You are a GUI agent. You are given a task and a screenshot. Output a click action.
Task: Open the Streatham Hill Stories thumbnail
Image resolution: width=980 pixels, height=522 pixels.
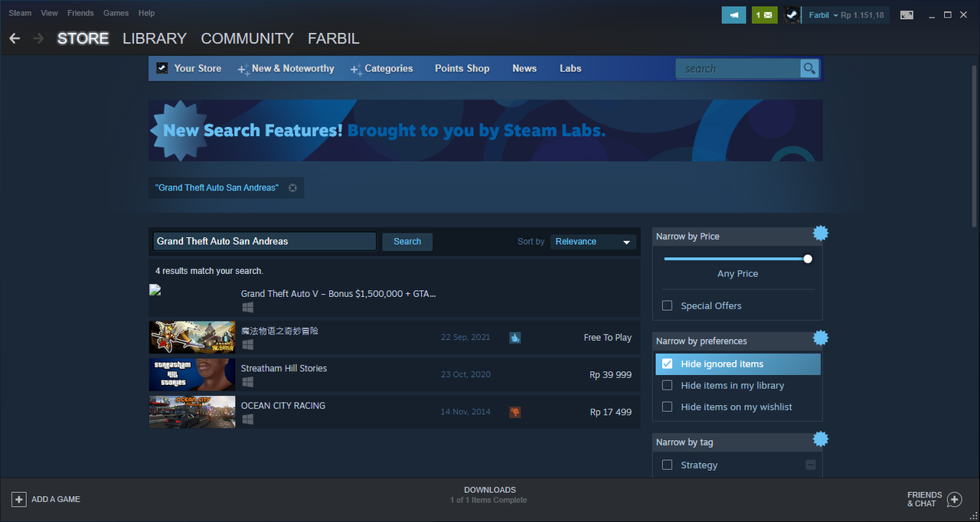(192, 374)
